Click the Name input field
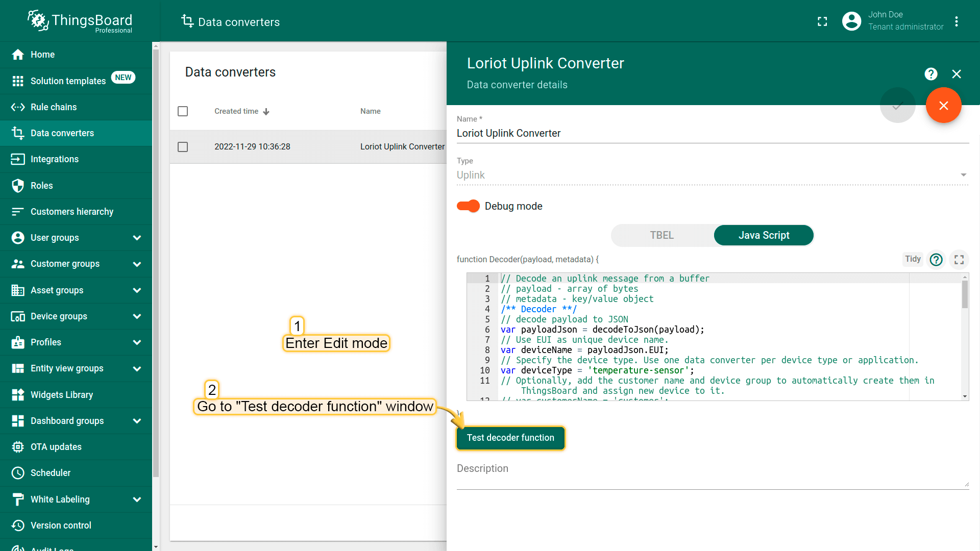This screenshot has height=551, width=980. point(713,133)
